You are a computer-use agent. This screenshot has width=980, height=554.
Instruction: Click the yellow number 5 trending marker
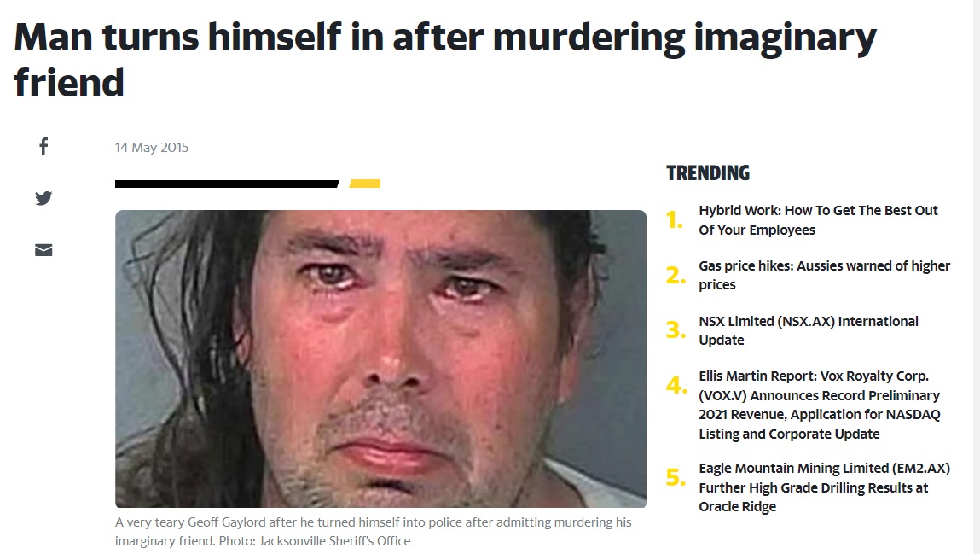[x=676, y=477]
